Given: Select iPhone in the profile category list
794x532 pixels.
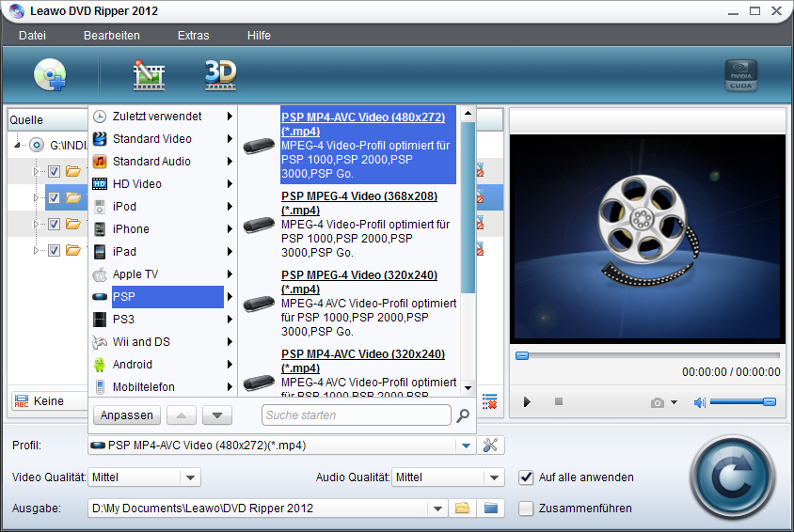Looking at the screenshot, I should click(x=131, y=228).
